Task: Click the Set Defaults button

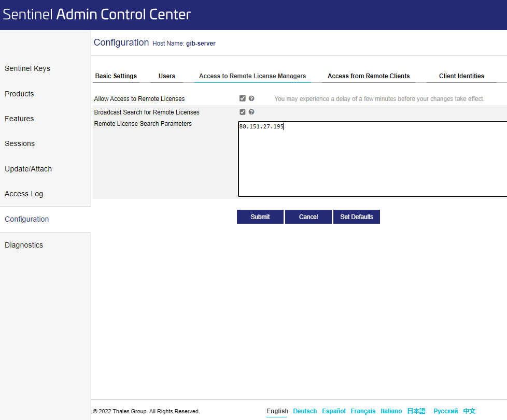Action: pos(357,217)
